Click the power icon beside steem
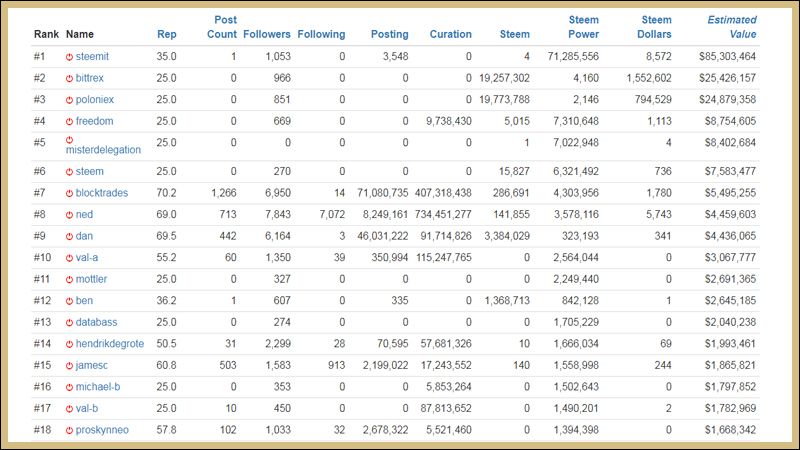The image size is (800, 450). point(69,172)
